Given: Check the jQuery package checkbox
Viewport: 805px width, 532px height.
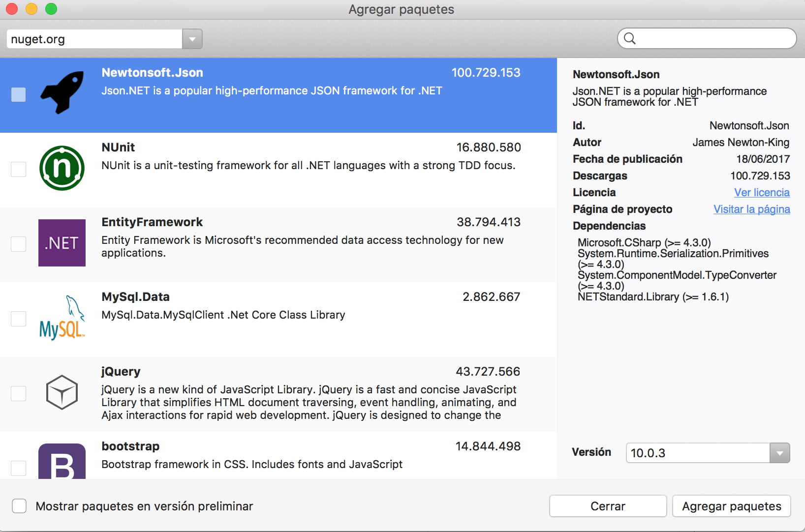Looking at the screenshot, I should pyautogui.click(x=19, y=393).
